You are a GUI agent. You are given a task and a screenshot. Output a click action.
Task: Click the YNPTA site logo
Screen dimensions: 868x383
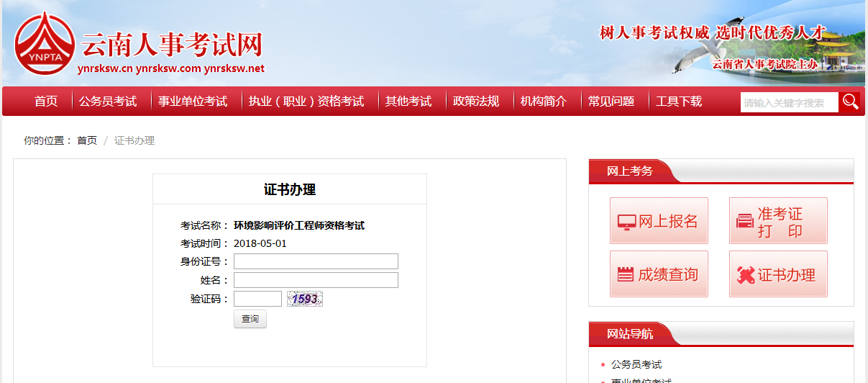click(x=45, y=43)
